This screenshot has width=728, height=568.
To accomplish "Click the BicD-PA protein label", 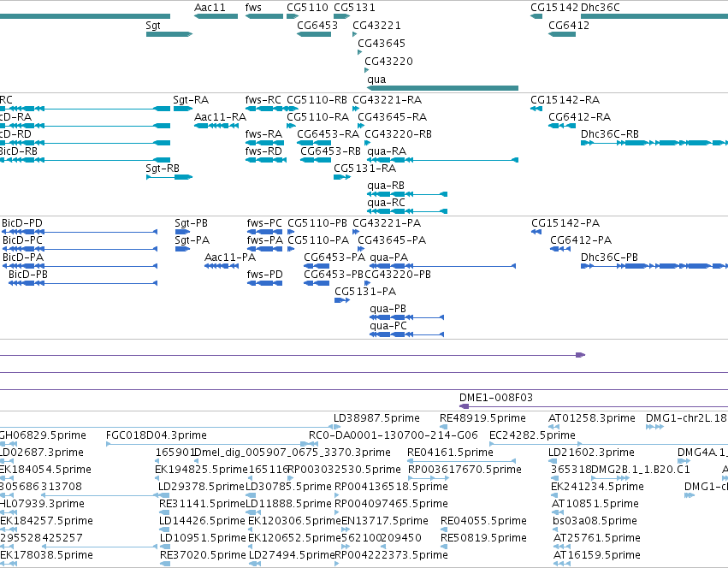I will coord(23,257).
